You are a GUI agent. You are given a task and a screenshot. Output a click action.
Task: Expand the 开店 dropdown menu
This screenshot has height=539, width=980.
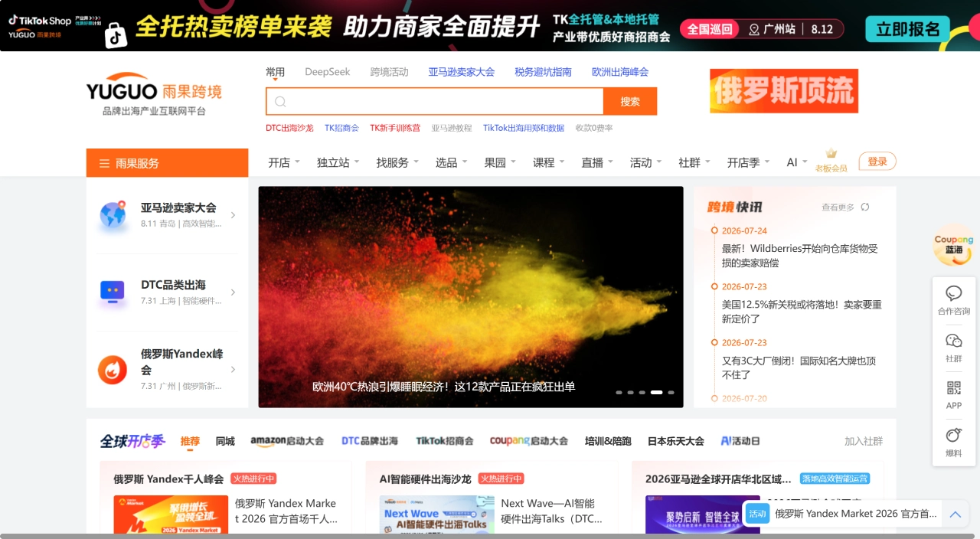pyautogui.click(x=284, y=162)
